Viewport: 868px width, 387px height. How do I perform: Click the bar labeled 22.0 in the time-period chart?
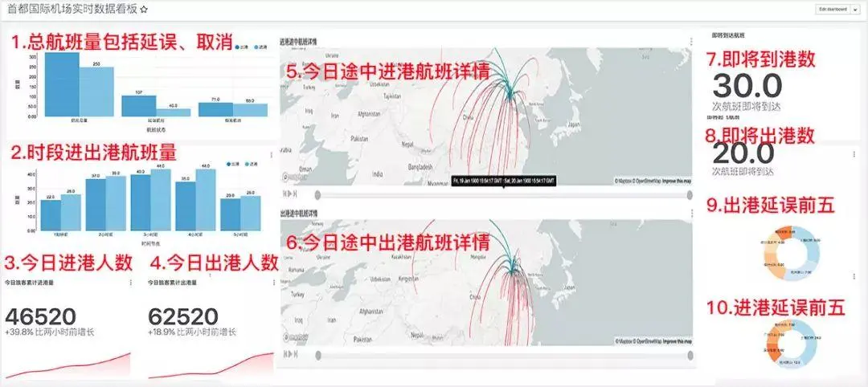click(x=51, y=215)
